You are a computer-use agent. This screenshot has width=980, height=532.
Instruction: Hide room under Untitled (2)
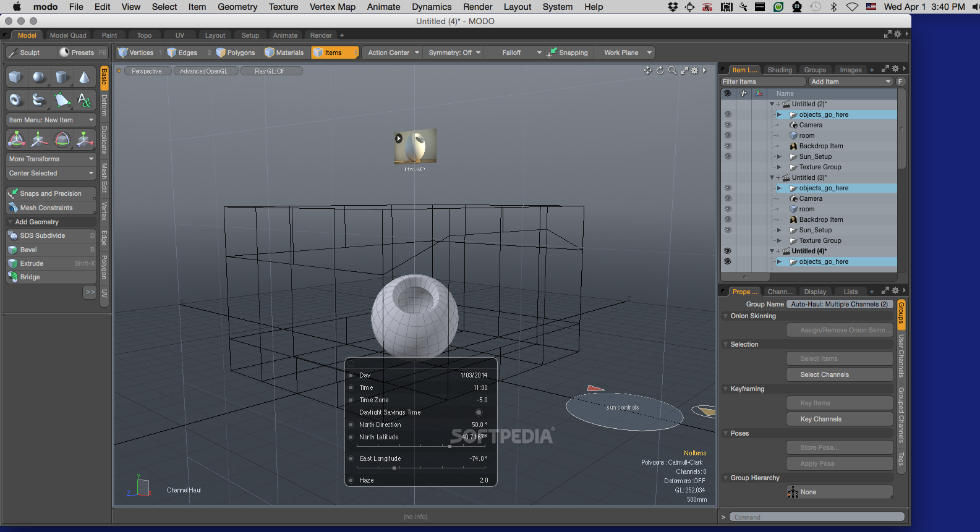(x=728, y=135)
